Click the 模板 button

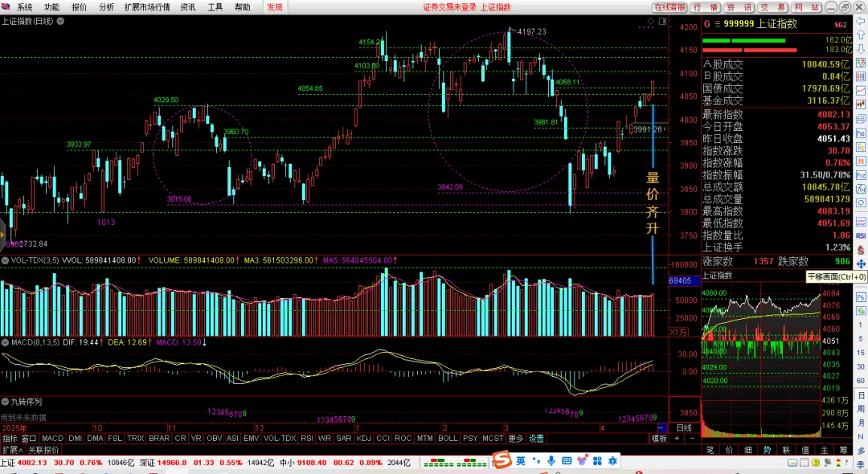(x=659, y=438)
